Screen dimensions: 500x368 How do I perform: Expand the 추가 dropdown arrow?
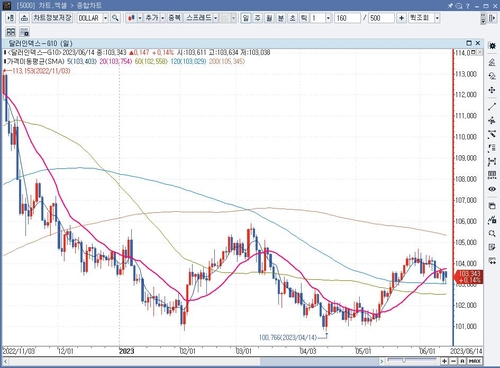click(x=163, y=18)
